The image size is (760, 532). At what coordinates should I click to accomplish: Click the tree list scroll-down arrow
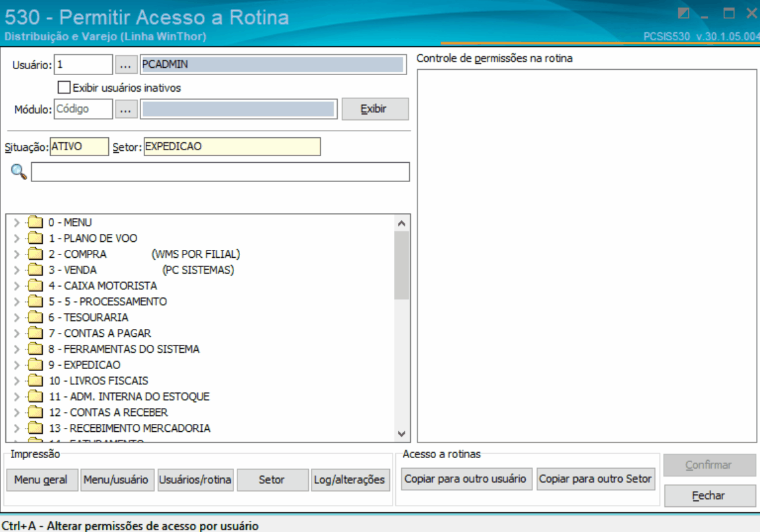point(401,434)
